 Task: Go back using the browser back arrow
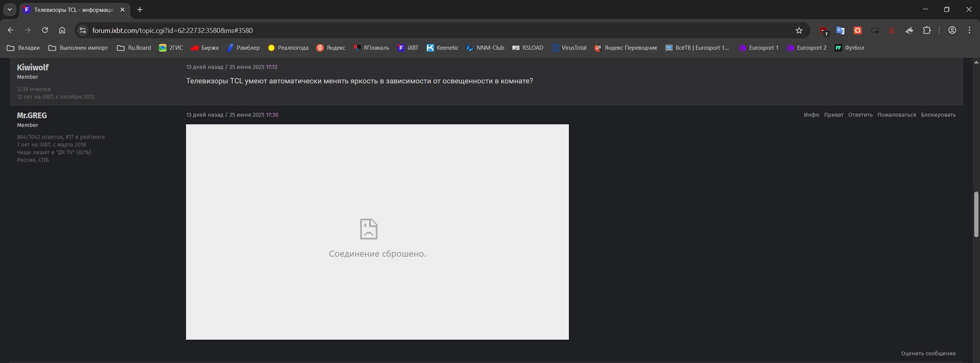(10, 30)
